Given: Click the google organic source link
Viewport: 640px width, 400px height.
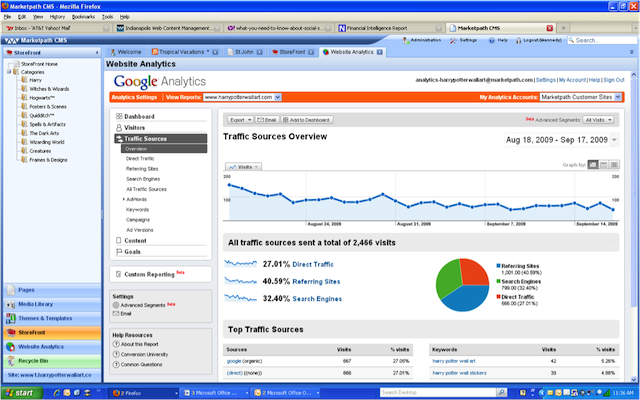Looking at the screenshot, I should point(234,361).
